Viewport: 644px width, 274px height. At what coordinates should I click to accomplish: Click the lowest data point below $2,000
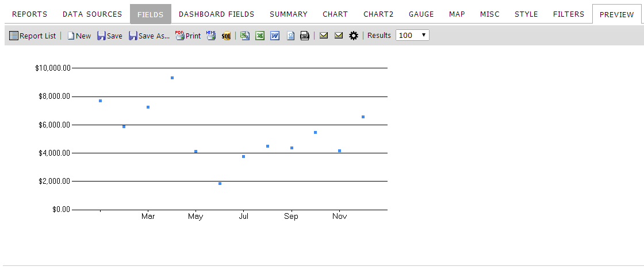coord(220,183)
